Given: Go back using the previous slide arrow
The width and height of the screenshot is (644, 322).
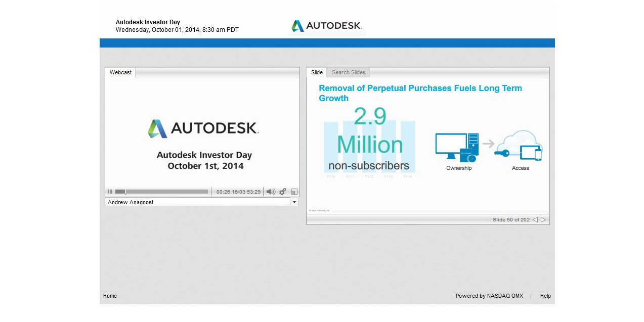Looking at the screenshot, I should click(x=535, y=219).
